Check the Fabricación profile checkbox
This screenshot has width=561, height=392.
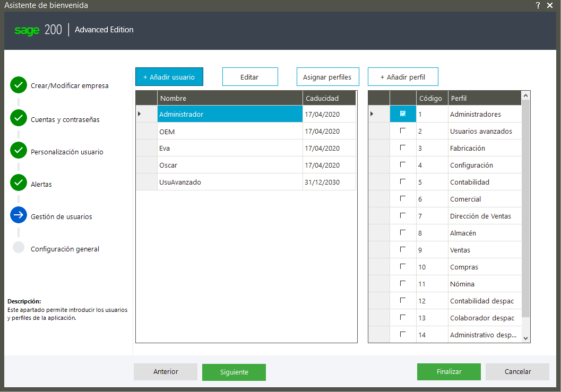click(402, 147)
